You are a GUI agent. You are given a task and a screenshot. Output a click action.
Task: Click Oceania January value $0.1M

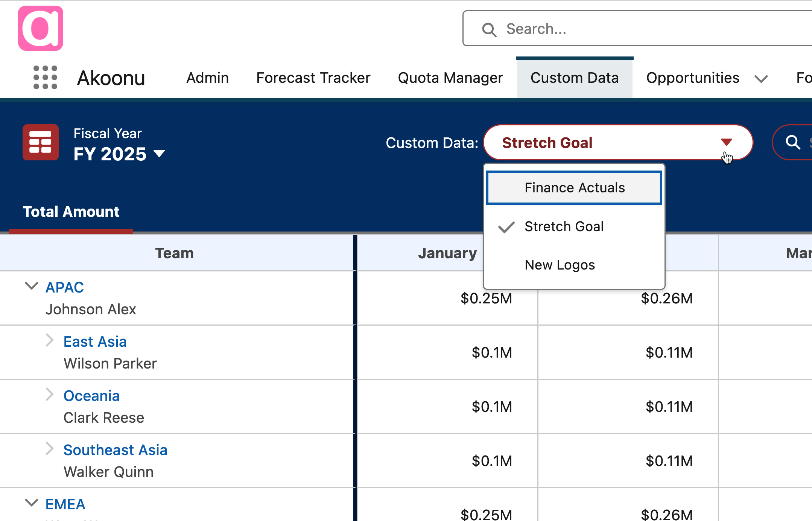[x=492, y=407]
